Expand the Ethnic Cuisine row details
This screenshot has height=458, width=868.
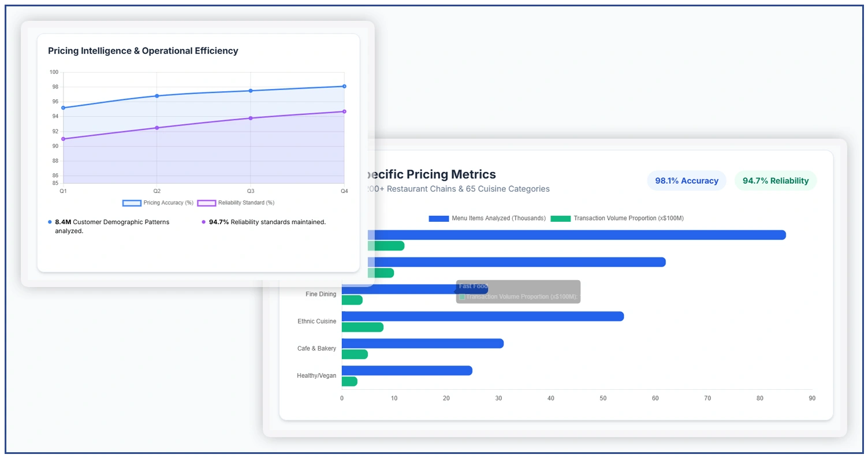316,321
